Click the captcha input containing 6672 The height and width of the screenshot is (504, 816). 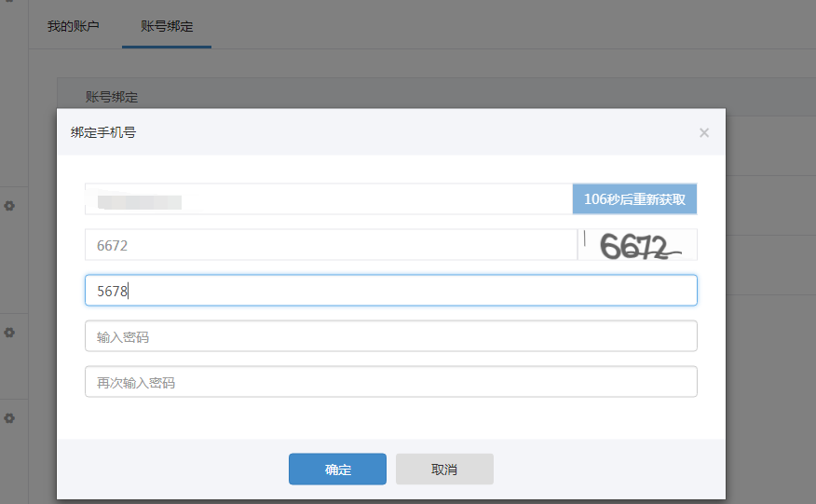(x=331, y=245)
